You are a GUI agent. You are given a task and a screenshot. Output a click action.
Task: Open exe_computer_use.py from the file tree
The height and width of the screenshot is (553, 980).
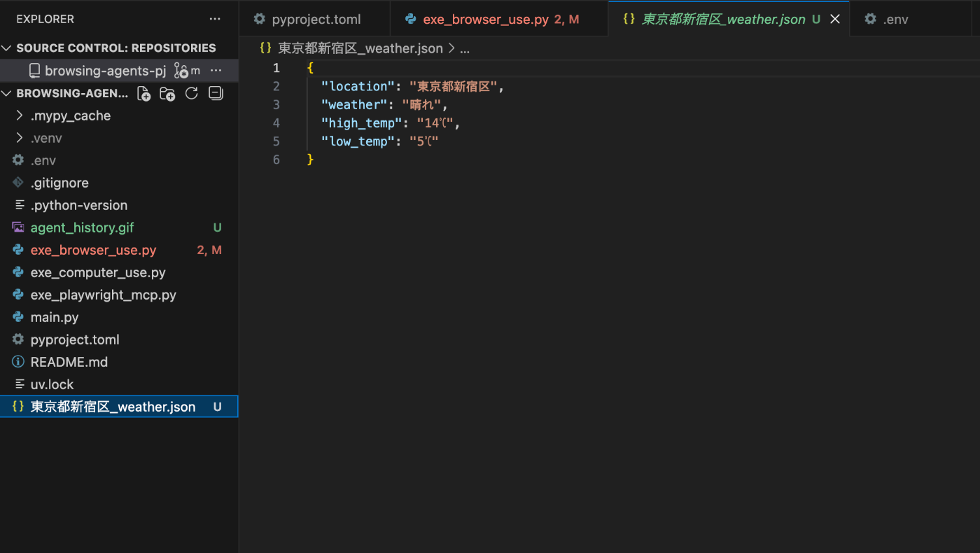tap(98, 272)
